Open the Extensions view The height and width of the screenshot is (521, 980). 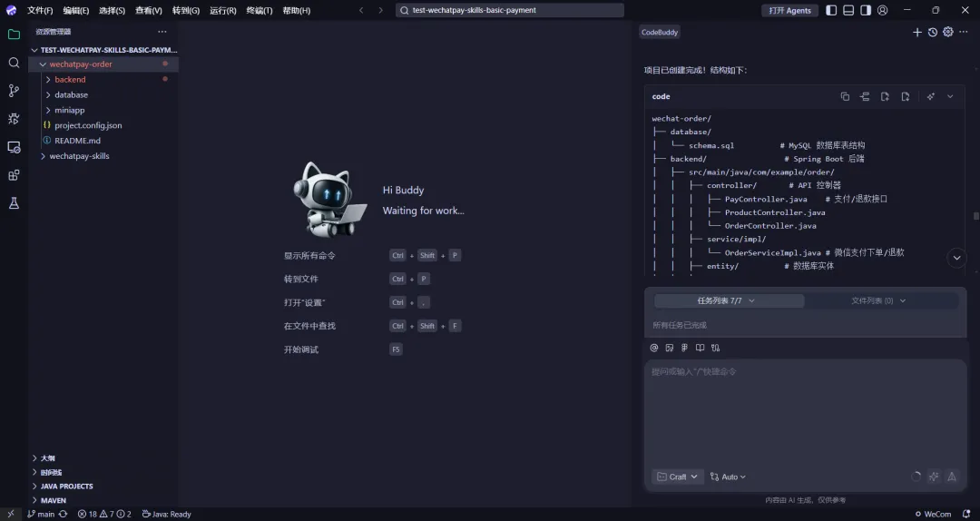(x=14, y=175)
